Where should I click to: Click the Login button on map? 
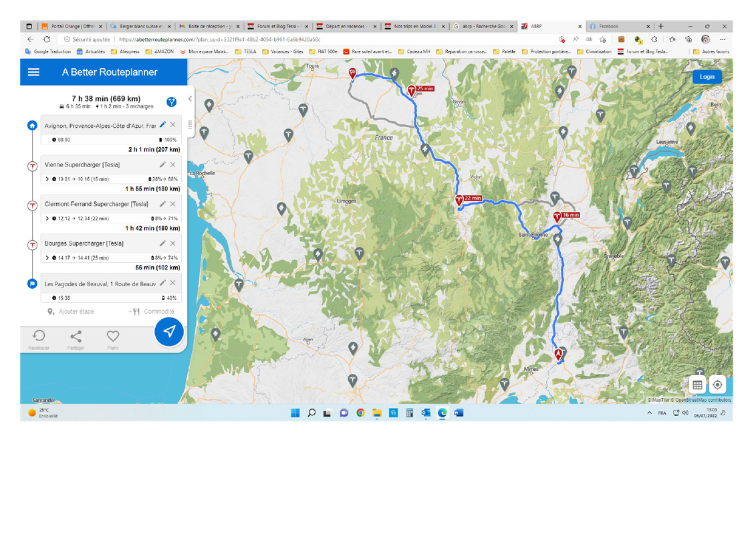(707, 77)
